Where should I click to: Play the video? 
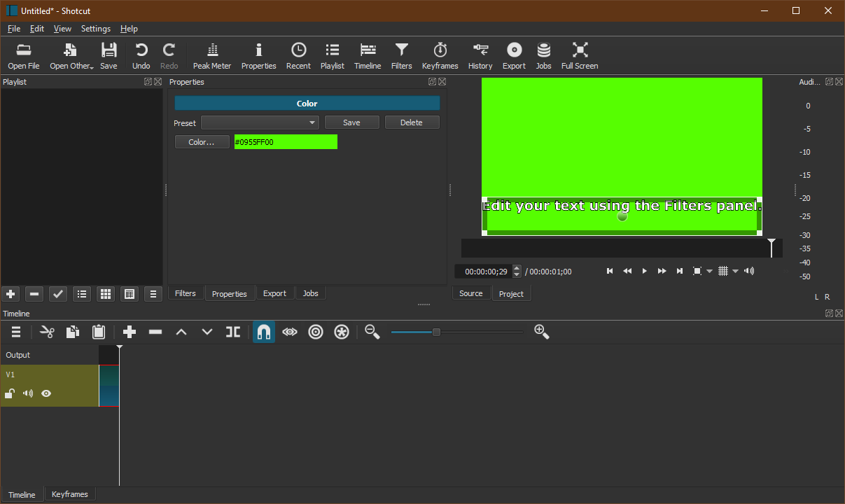click(x=645, y=271)
